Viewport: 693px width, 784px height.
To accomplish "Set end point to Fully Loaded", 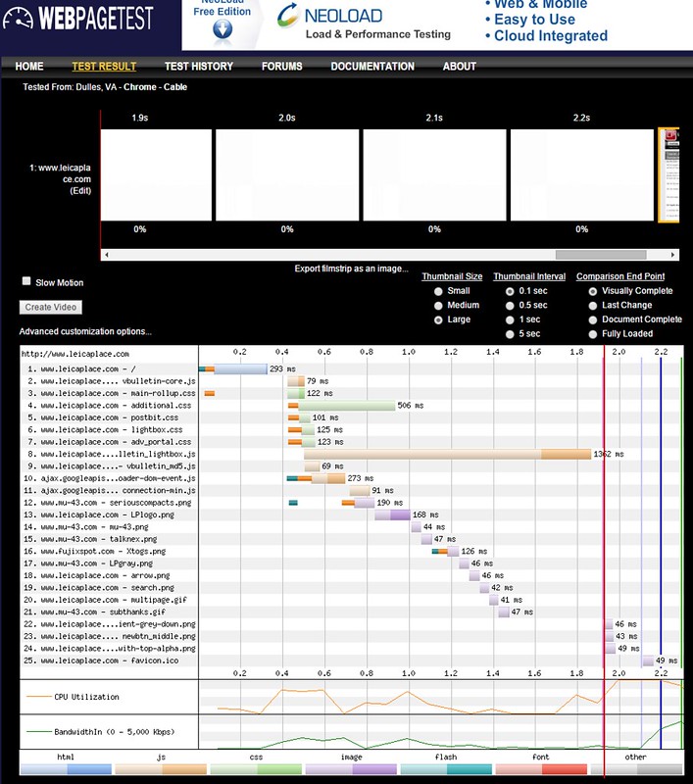I will click(593, 334).
